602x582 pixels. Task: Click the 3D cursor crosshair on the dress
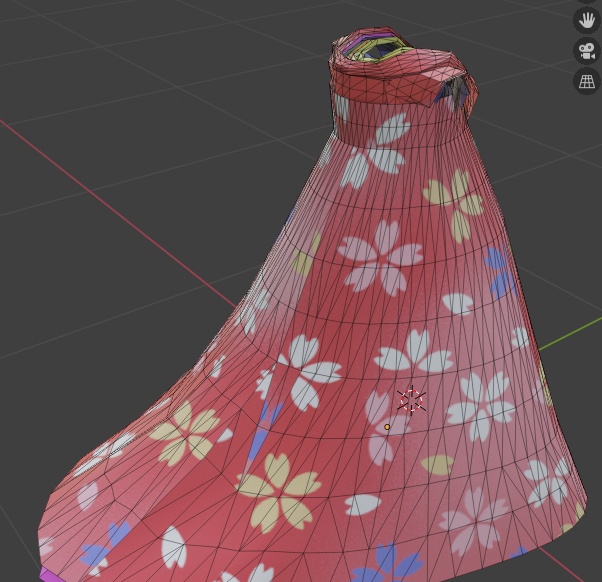coord(411,400)
